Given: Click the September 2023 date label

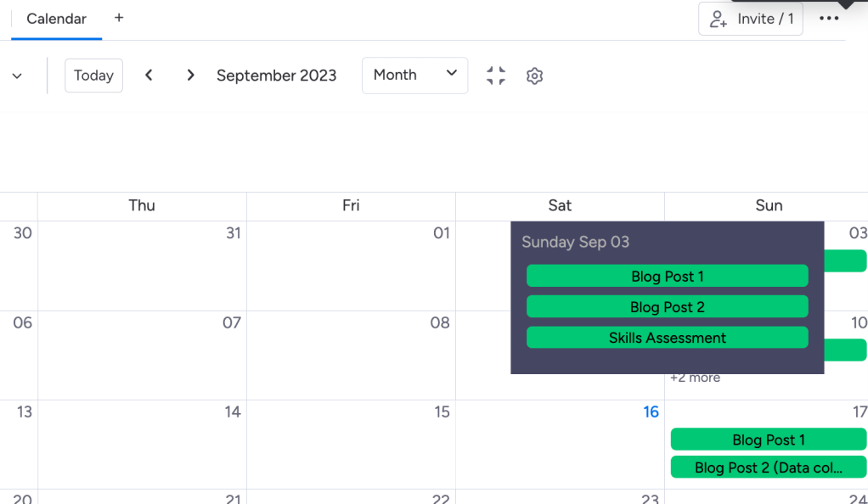Looking at the screenshot, I should point(276,76).
